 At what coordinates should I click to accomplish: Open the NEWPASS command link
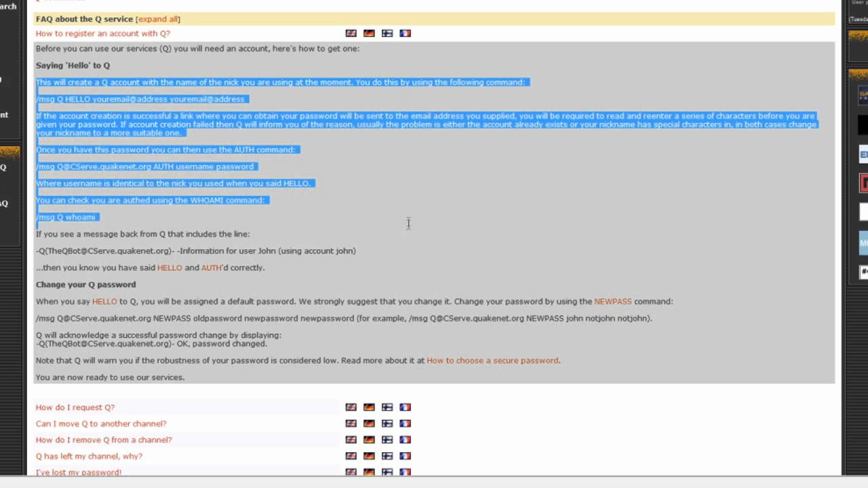pyautogui.click(x=613, y=302)
